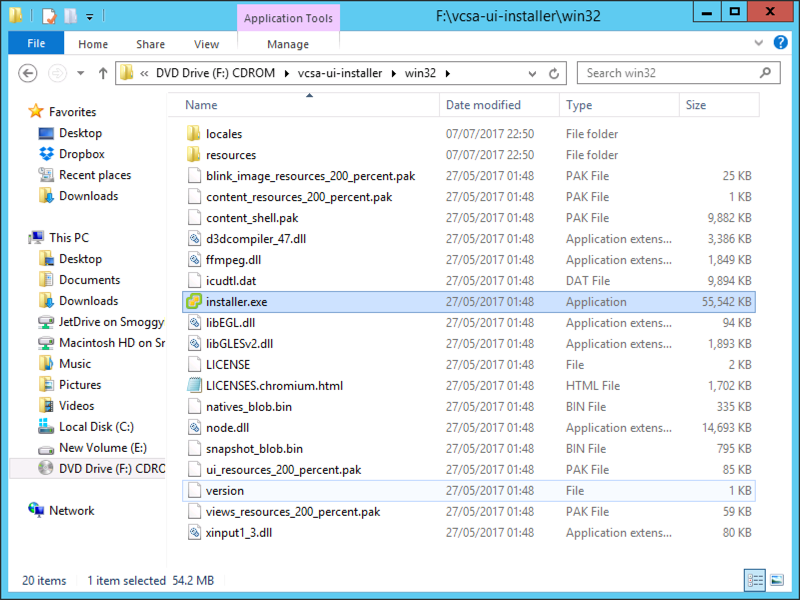This screenshot has height=600, width=800.
Task: Expand the breadcrumb arrow after vcsa-ui-installer
Action: (x=394, y=73)
